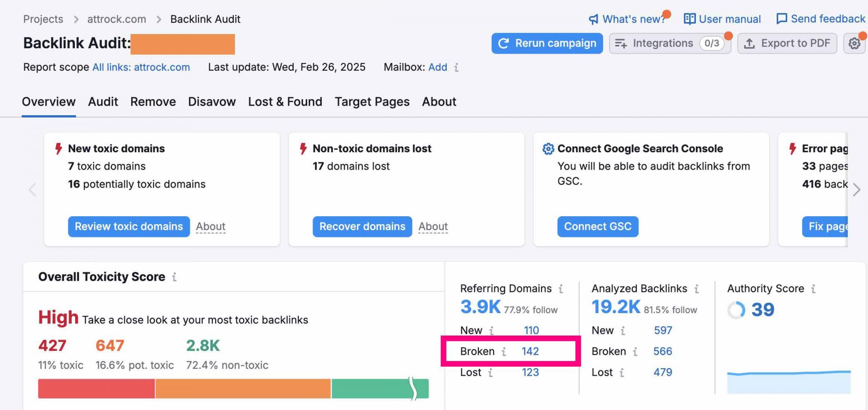Click info icon next to Authority Score
The width and height of the screenshot is (868, 410).
(814, 289)
